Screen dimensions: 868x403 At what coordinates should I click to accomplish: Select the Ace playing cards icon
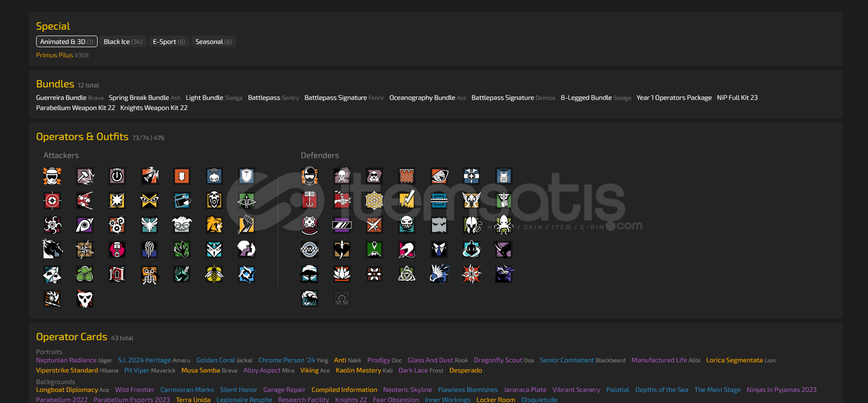tap(52, 274)
